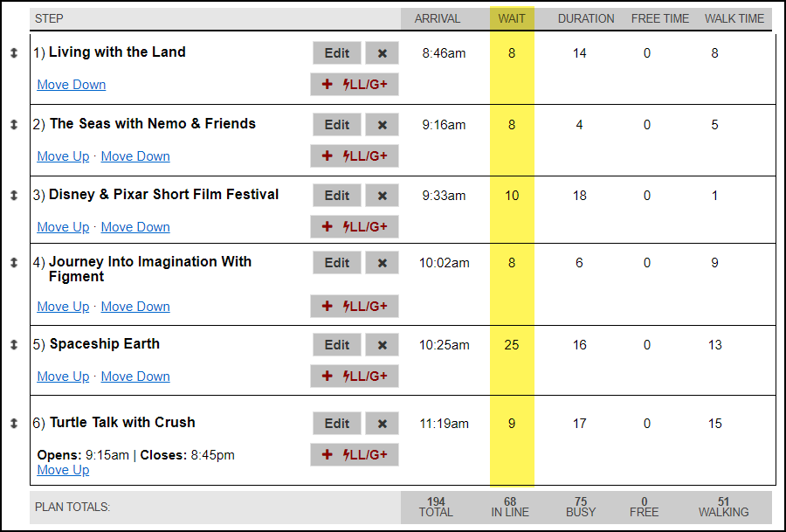Edit the Living with the Land step
Image resolution: width=786 pixels, height=532 pixels.
click(337, 53)
